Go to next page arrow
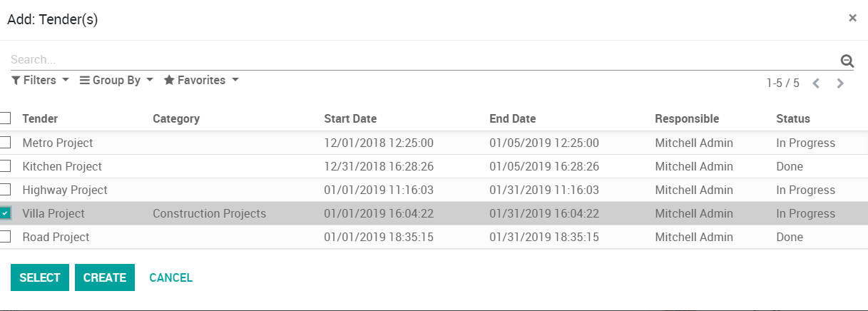 (x=840, y=83)
